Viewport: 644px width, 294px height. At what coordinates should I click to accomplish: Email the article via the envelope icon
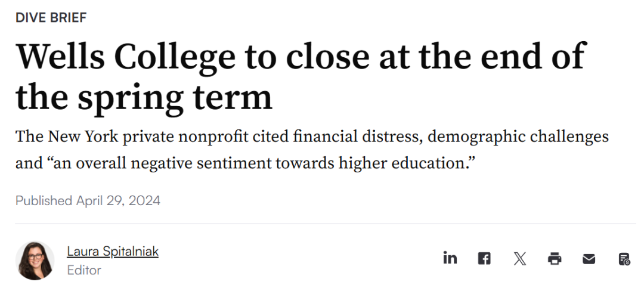[x=589, y=259]
